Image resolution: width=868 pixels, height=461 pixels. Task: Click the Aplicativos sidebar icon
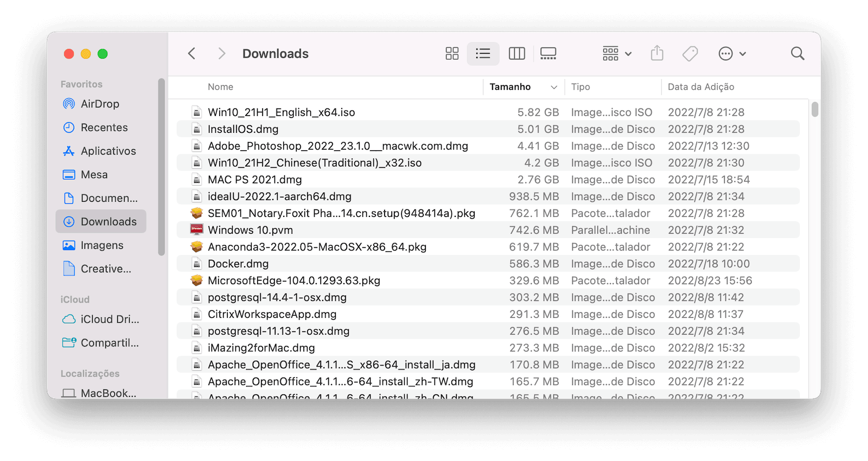pyautogui.click(x=69, y=151)
